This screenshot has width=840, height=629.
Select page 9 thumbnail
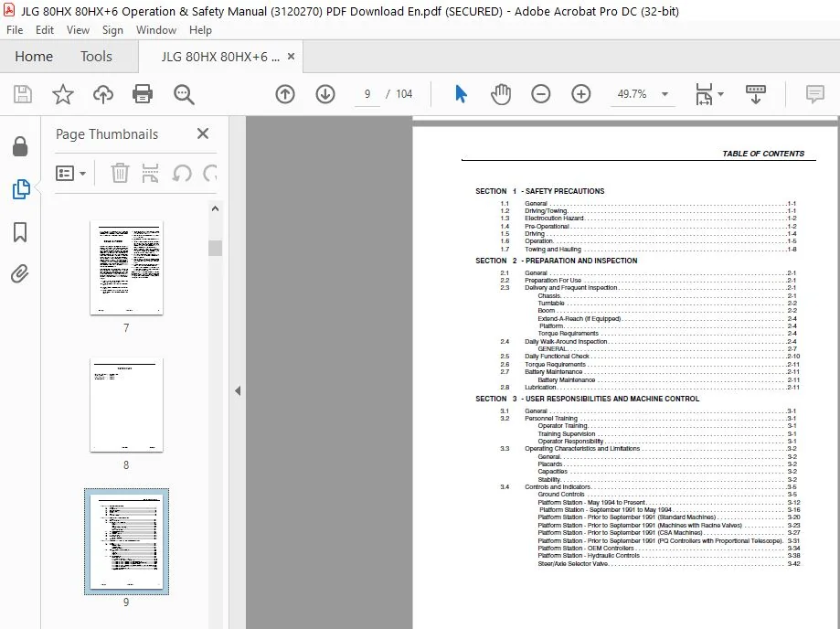click(x=126, y=541)
